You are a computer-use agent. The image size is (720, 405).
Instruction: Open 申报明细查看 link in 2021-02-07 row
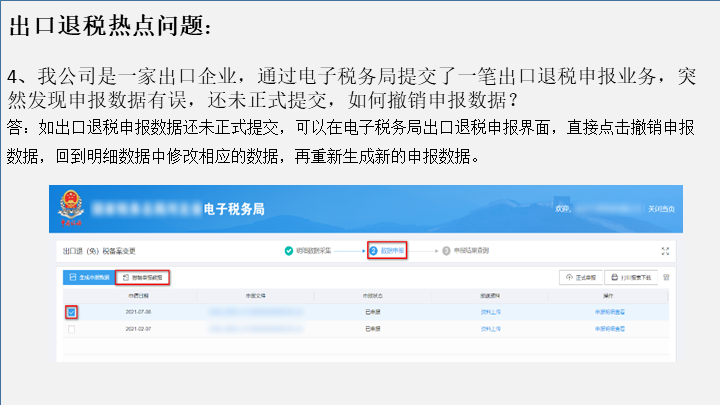coord(610,329)
